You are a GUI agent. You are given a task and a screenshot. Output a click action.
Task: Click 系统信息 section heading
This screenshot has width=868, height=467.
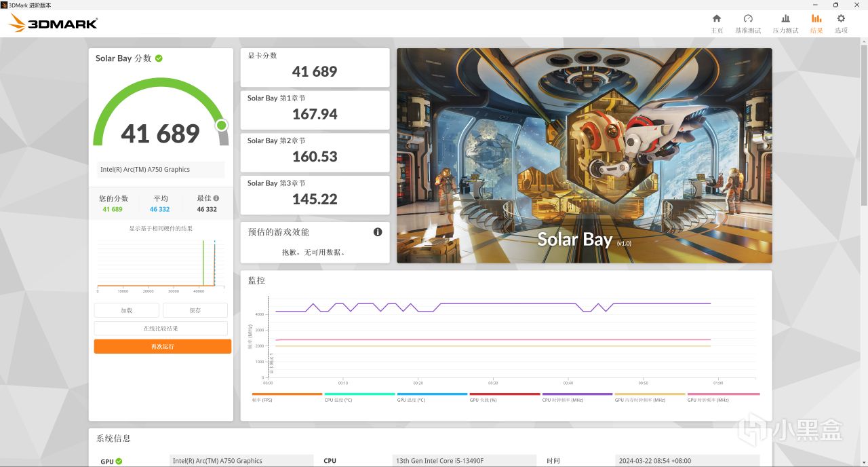tap(113, 438)
